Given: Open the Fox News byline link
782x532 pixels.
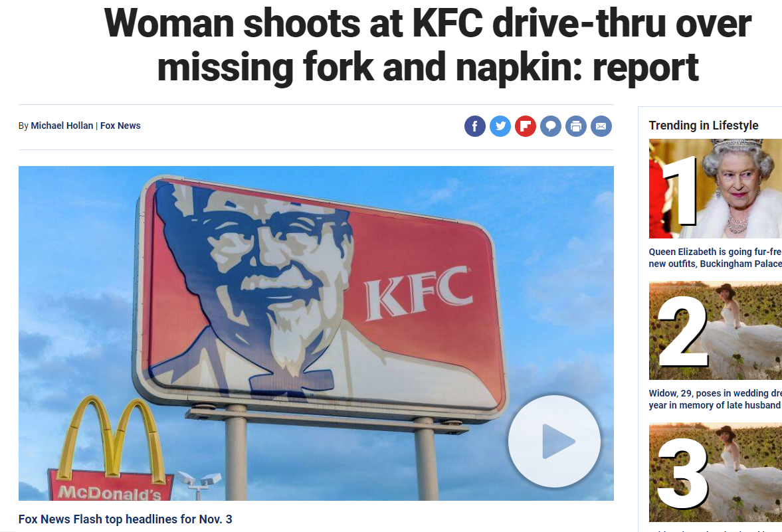Looking at the screenshot, I should coord(120,126).
